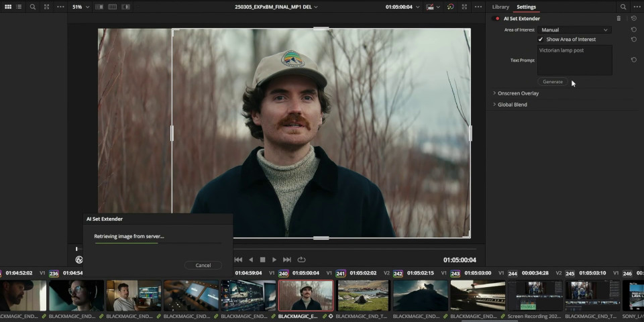
Task: Click the Text Prompt field containing Victorian lamp post
Action: [575, 60]
